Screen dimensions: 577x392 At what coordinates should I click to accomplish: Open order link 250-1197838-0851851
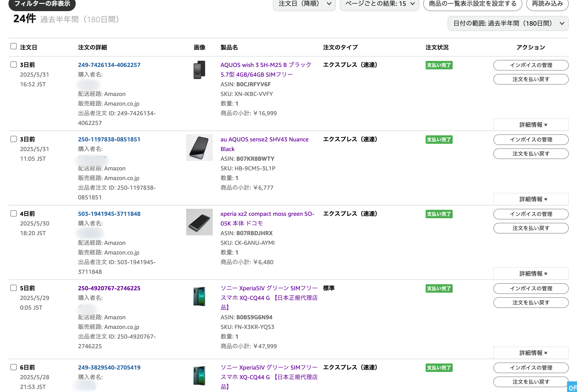pos(109,139)
